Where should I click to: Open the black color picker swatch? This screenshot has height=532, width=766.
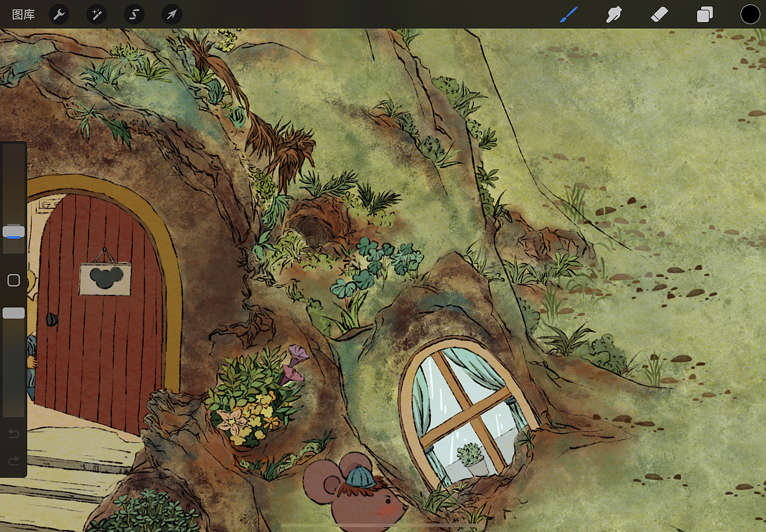click(750, 14)
